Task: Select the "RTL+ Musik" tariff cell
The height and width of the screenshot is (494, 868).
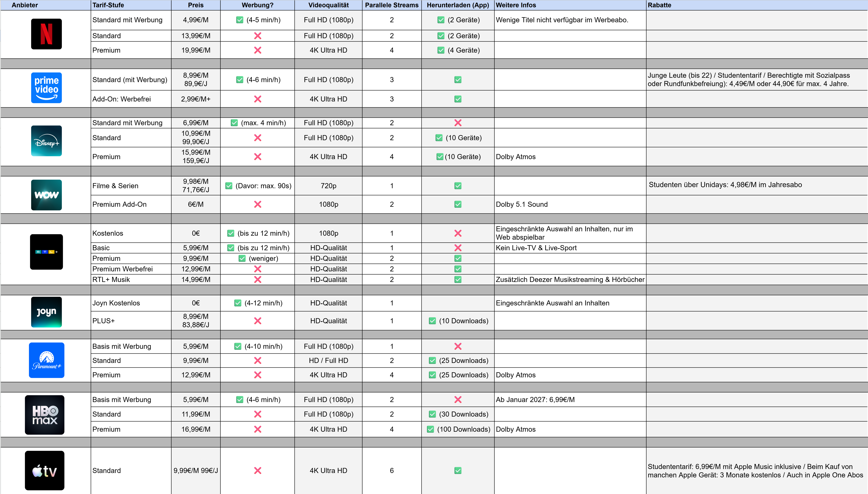Action: pyautogui.click(x=131, y=280)
